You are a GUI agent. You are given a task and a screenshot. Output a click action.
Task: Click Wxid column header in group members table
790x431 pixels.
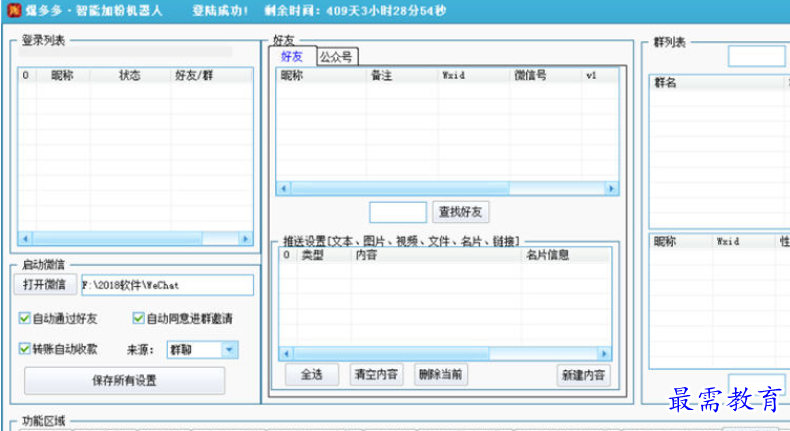pyautogui.click(x=744, y=242)
